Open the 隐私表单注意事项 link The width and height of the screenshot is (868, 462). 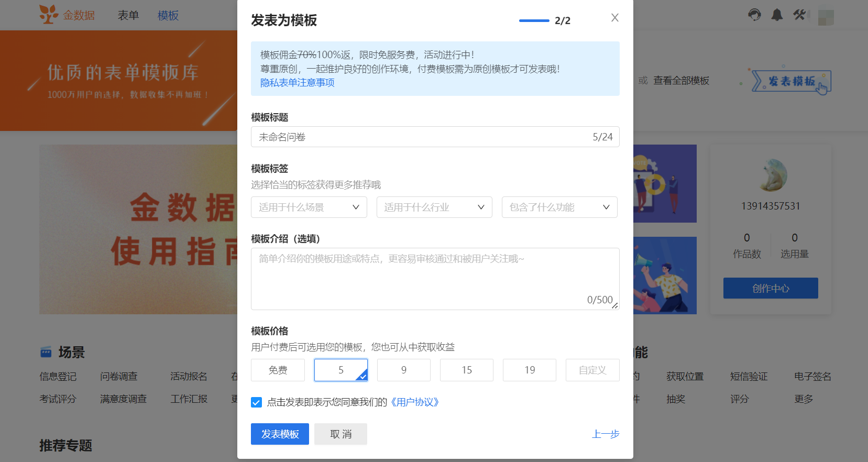[298, 83]
